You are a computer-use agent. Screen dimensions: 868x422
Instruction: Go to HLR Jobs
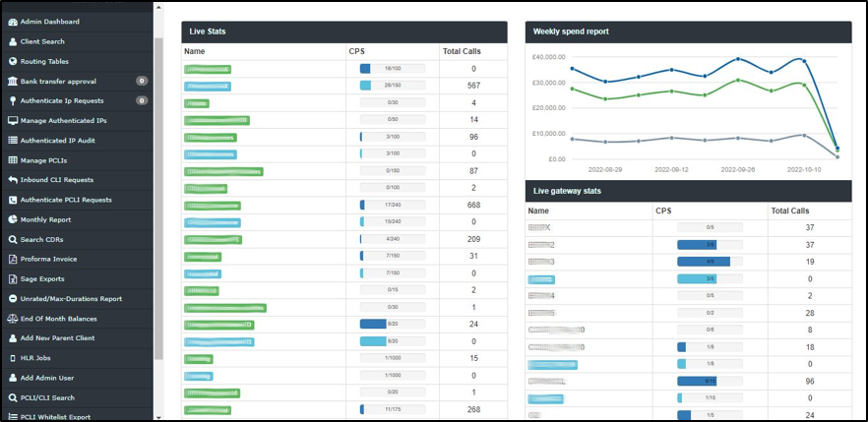(39, 358)
